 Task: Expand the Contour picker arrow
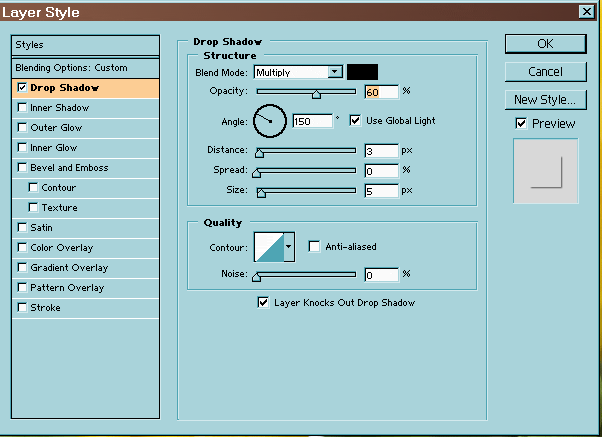[289, 246]
